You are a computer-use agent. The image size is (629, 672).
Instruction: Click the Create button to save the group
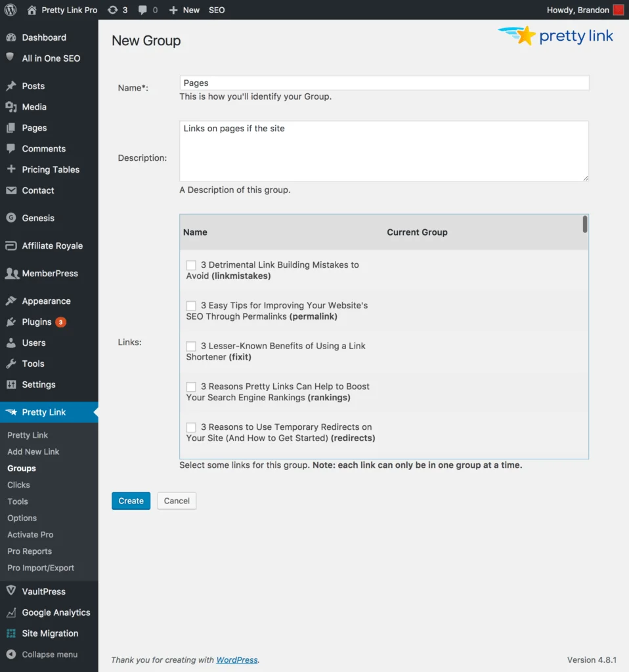131,500
